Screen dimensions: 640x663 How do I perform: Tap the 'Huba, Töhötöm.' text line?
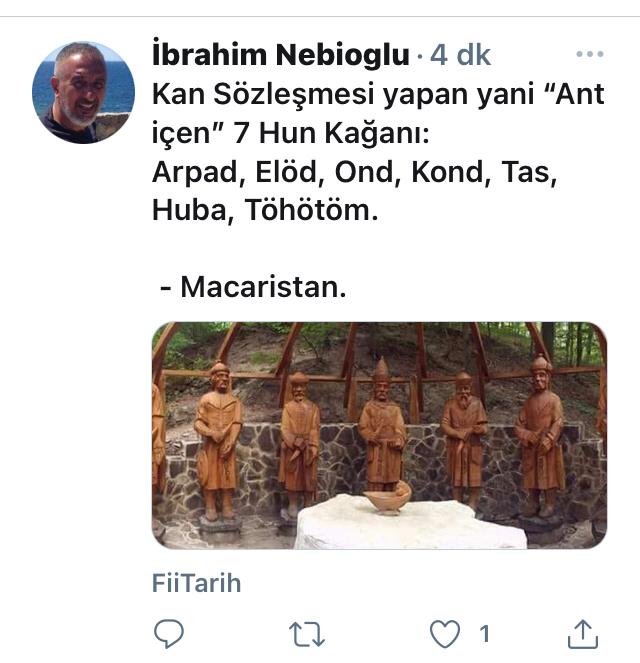tap(265, 210)
